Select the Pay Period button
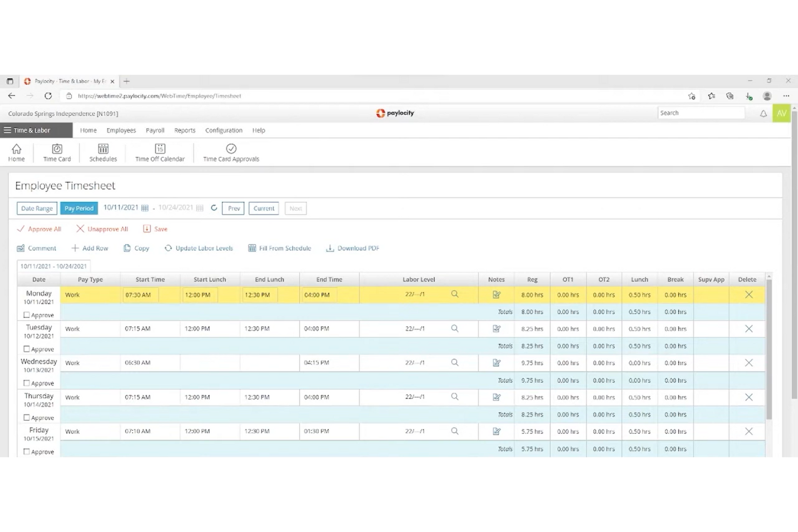This screenshot has height=532, width=798. pos(79,208)
